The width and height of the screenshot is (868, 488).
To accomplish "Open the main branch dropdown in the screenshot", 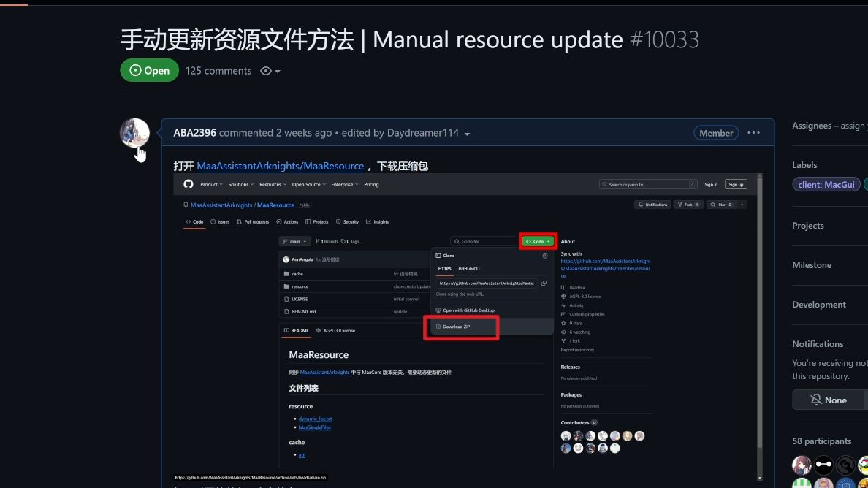I will coord(294,241).
